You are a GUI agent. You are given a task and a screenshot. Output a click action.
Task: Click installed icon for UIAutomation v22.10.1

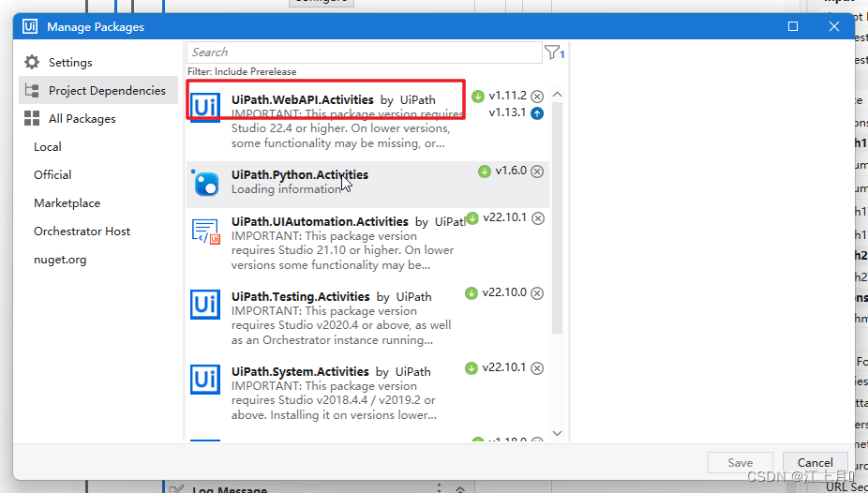(472, 218)
